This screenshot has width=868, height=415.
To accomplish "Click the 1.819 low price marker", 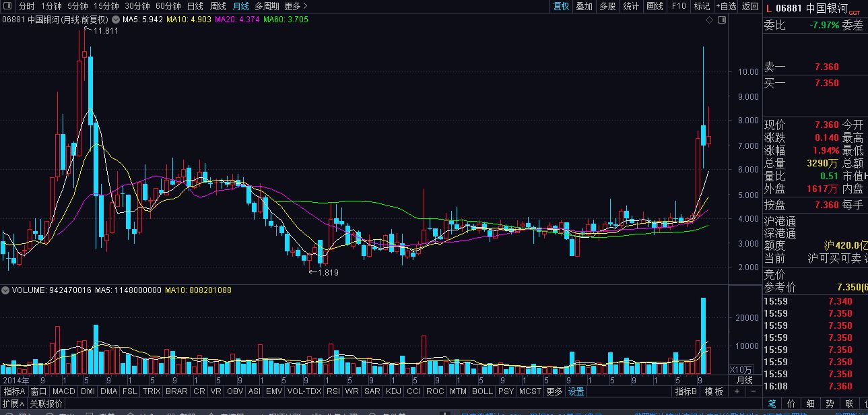I will [x=327, y=273].
